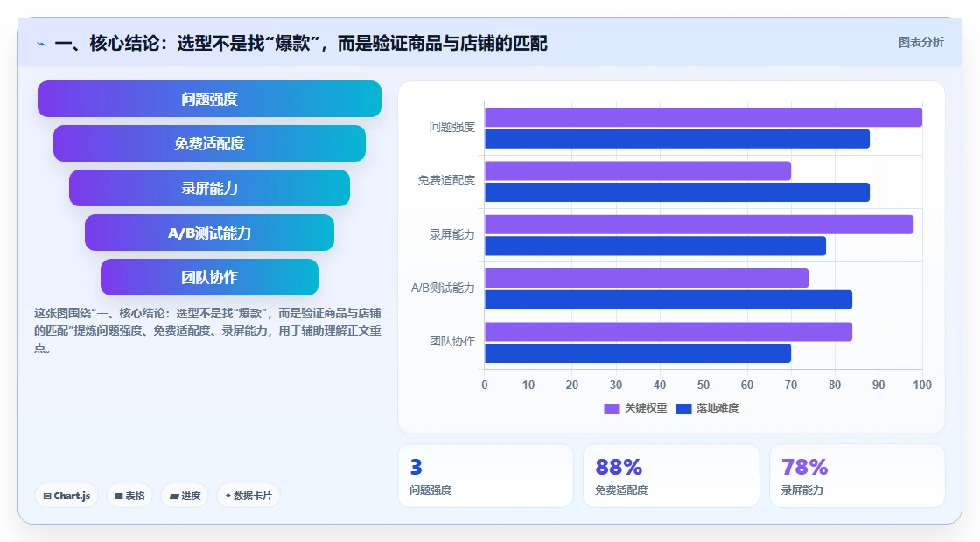Select the 团队协作 funnel bar
The image size is (980, 542).
(209, 277)
